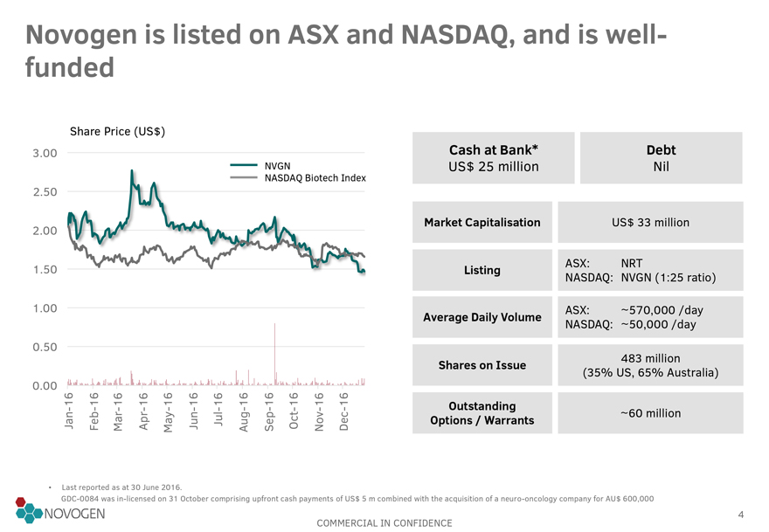Viewport: 769px width, 532px height.
Task: Click the Dec-16 axis label
Action: pos(344,411)
